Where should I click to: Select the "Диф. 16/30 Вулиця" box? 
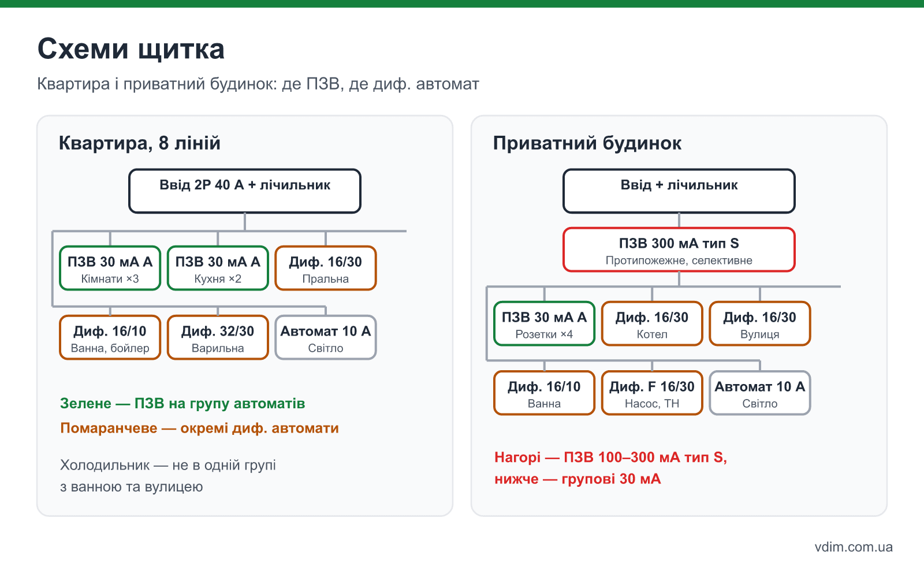760,324
